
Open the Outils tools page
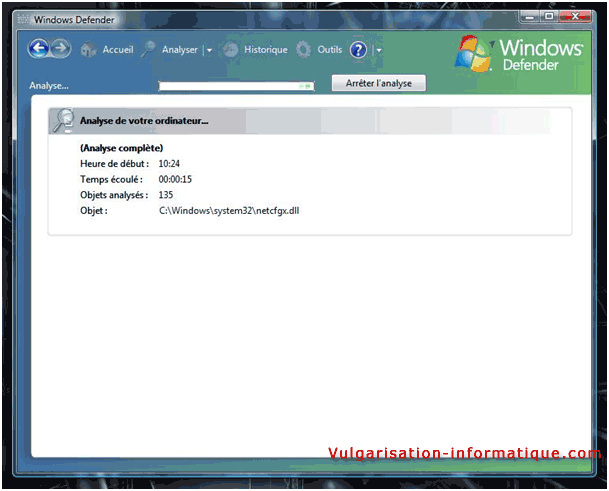(330, 50)
